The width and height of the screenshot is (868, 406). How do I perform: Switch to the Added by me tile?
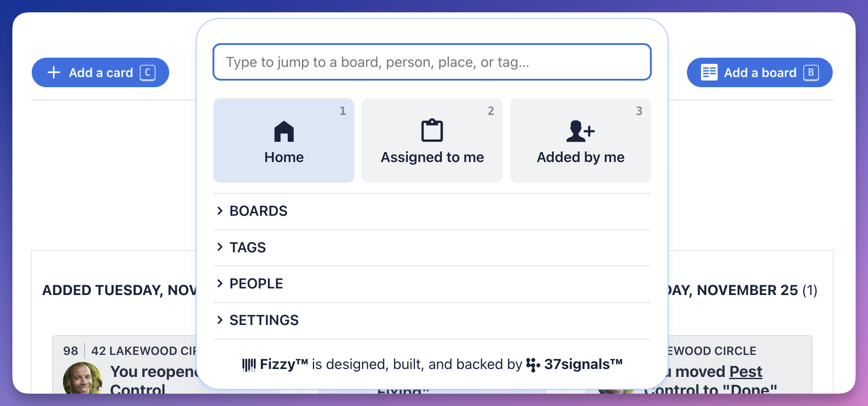click(x=580, y=141)
